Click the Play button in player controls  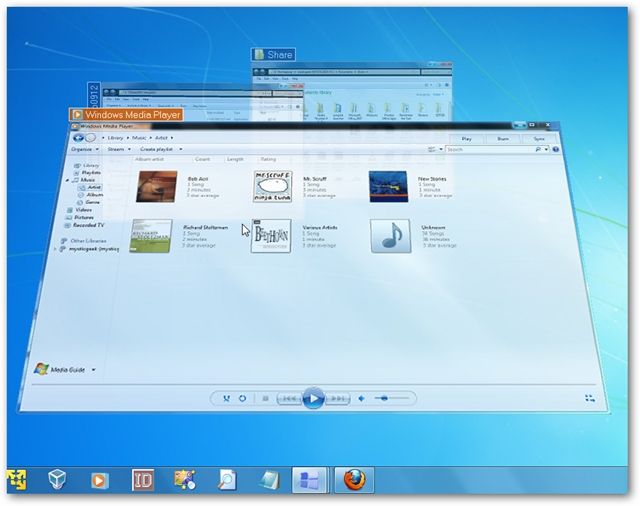click(x=313, y=398)
